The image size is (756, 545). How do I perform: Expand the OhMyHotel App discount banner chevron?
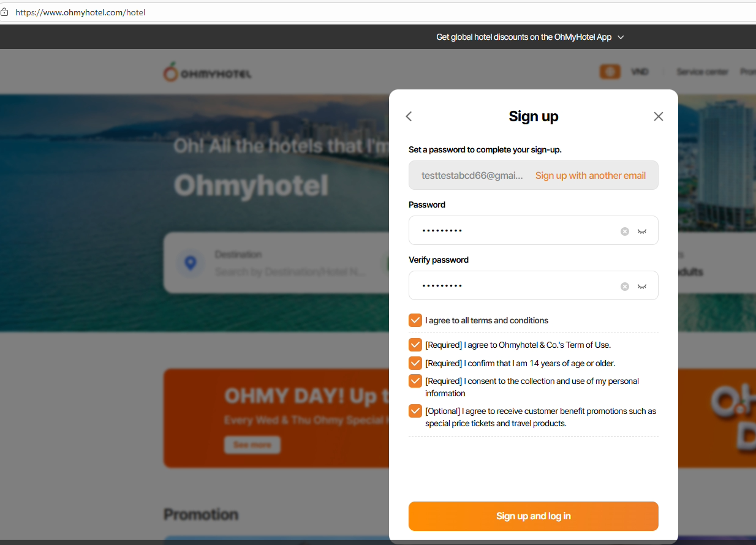coord(621,37)
